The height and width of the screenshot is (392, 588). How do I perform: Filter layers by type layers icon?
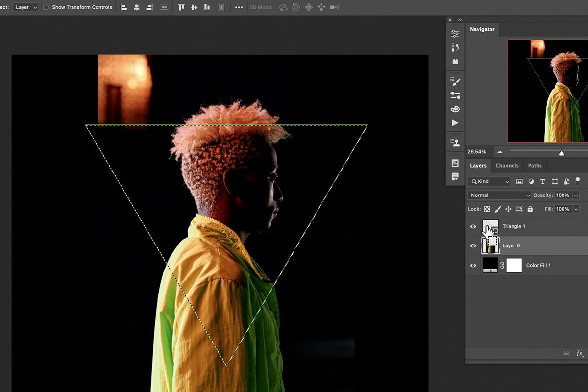543,181
